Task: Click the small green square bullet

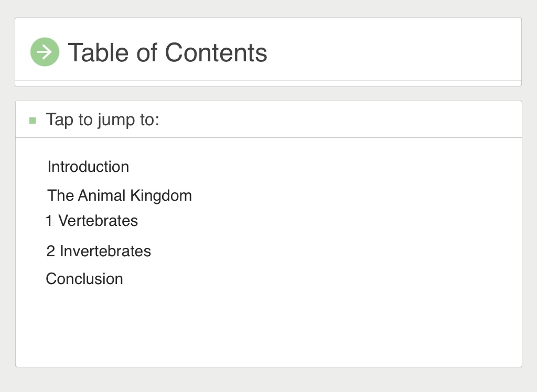Action: click(33, 121)
